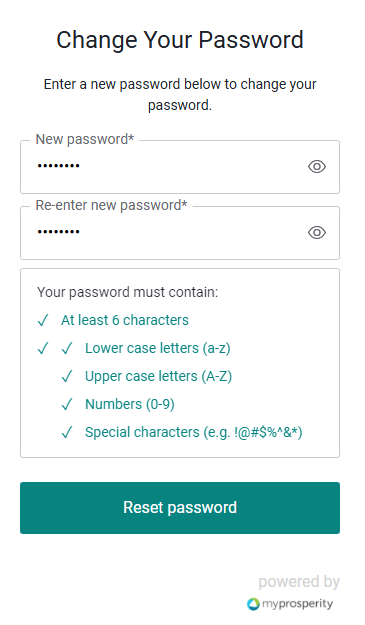Click the outer checkmark left of Lower case

click(x=43, y=348)
